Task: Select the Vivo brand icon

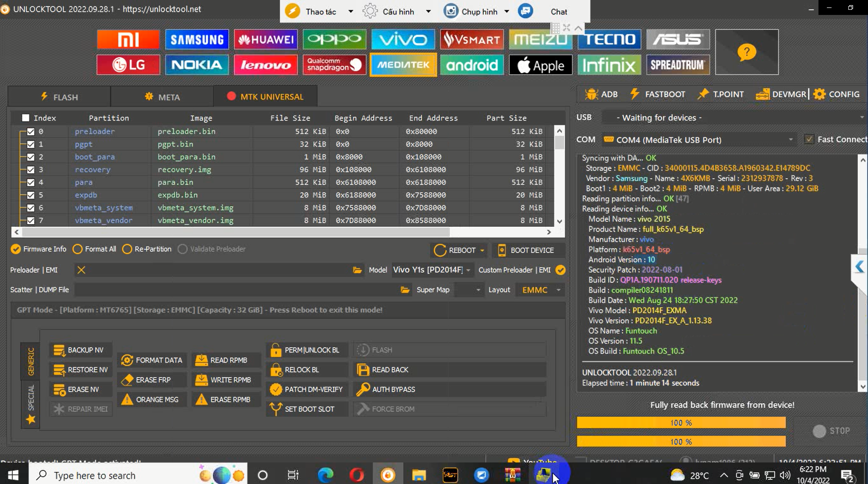Action: (x=403, y=40)
